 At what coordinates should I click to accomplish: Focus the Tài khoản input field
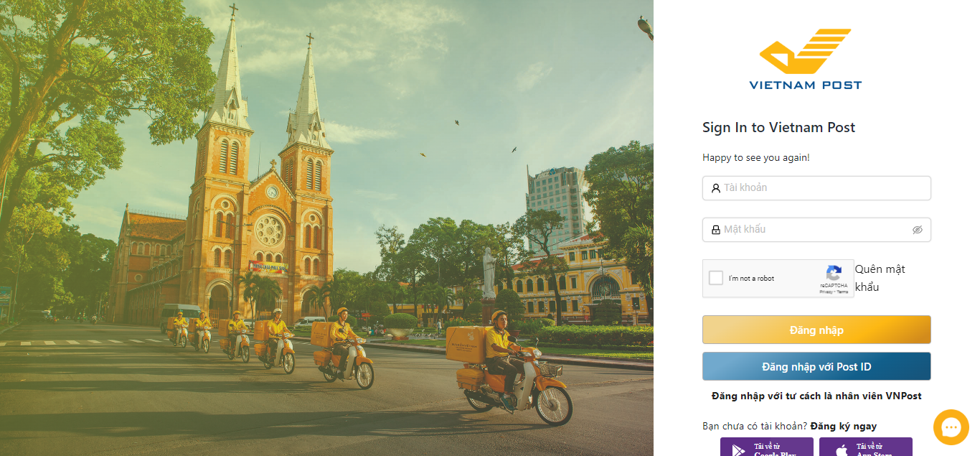[816, 188]
